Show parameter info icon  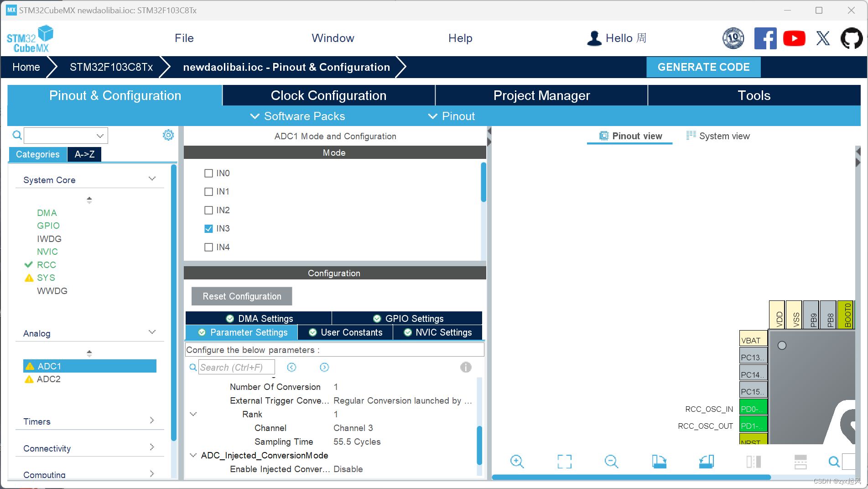tap(466, 367)
